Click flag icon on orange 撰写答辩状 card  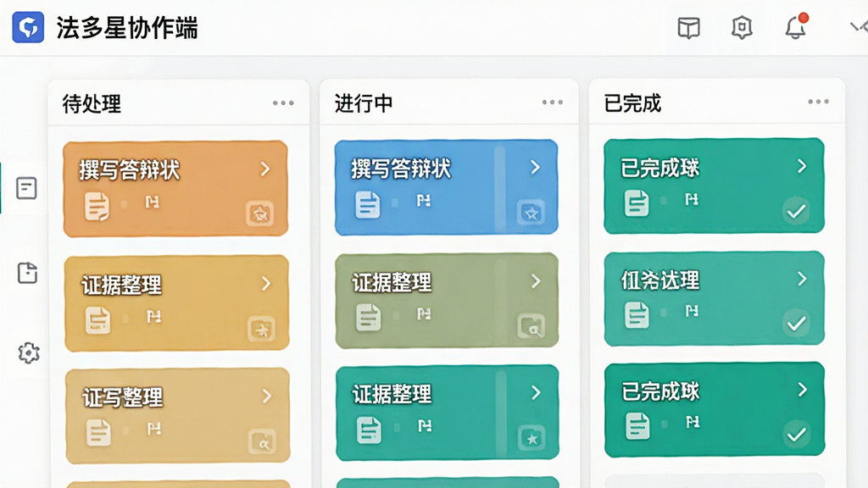coord(153,202)
